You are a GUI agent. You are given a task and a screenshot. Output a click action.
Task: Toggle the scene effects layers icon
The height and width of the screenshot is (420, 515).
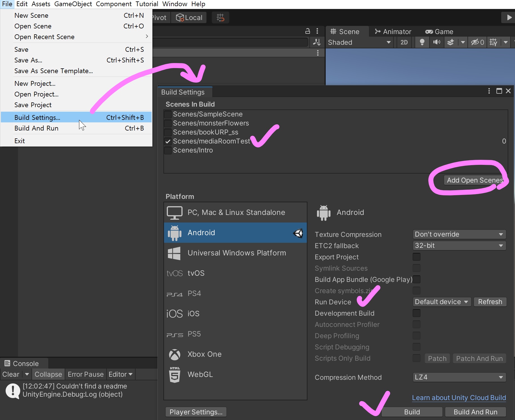tap(451, 42)
